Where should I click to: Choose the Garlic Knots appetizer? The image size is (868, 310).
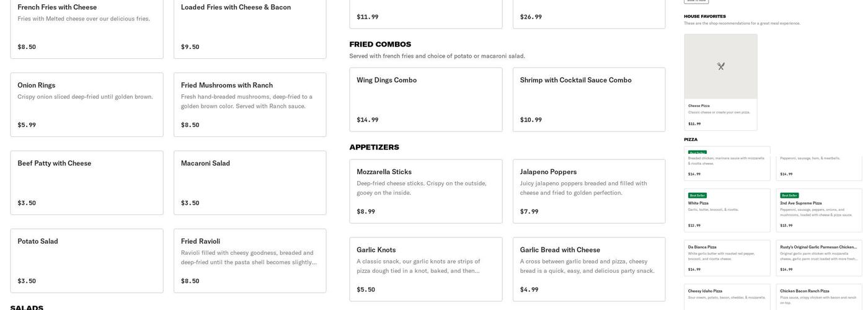click(x=426, y=269)
